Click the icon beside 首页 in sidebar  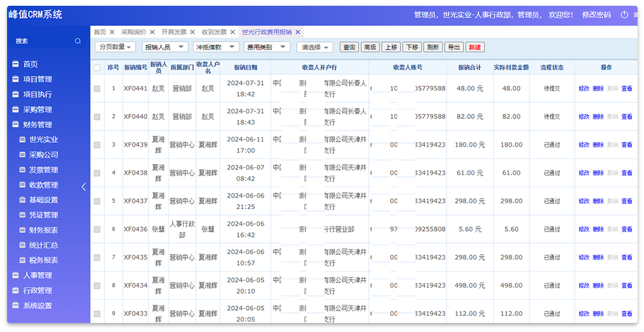[16, 64]
